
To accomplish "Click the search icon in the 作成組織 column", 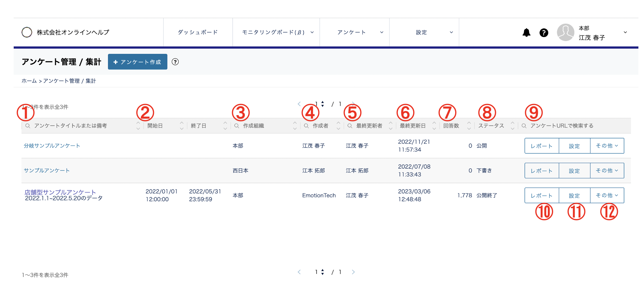I will (x=237, y=126).
